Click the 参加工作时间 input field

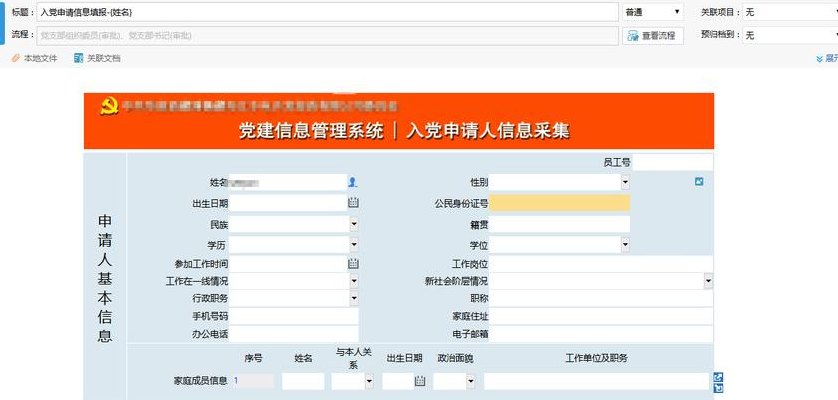288,264
